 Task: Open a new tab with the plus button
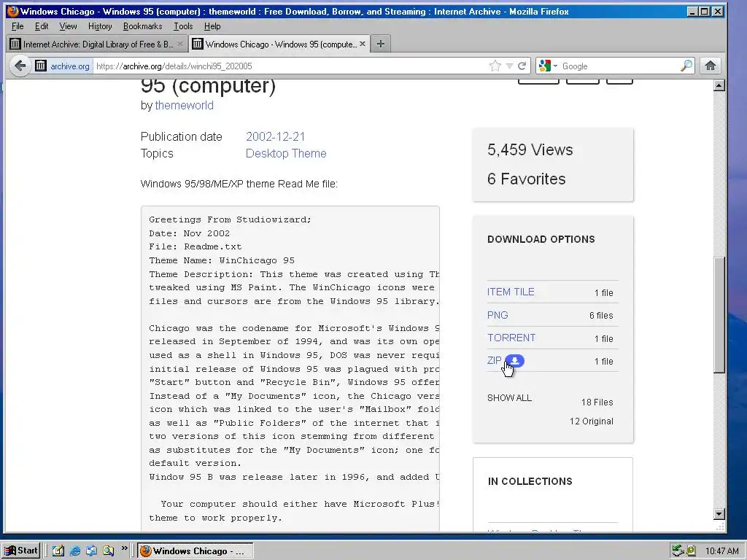click(x=380, y=44)
